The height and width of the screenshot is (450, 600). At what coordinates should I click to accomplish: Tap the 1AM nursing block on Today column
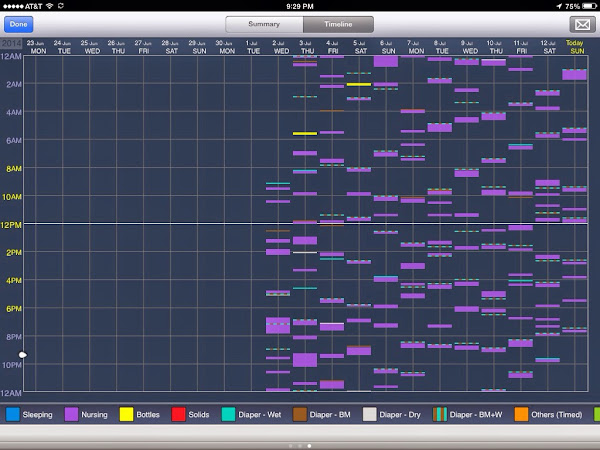574,75
